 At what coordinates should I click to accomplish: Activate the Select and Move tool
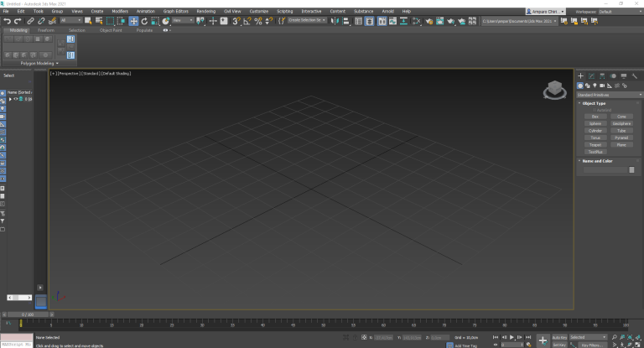(x=133, y=21)
